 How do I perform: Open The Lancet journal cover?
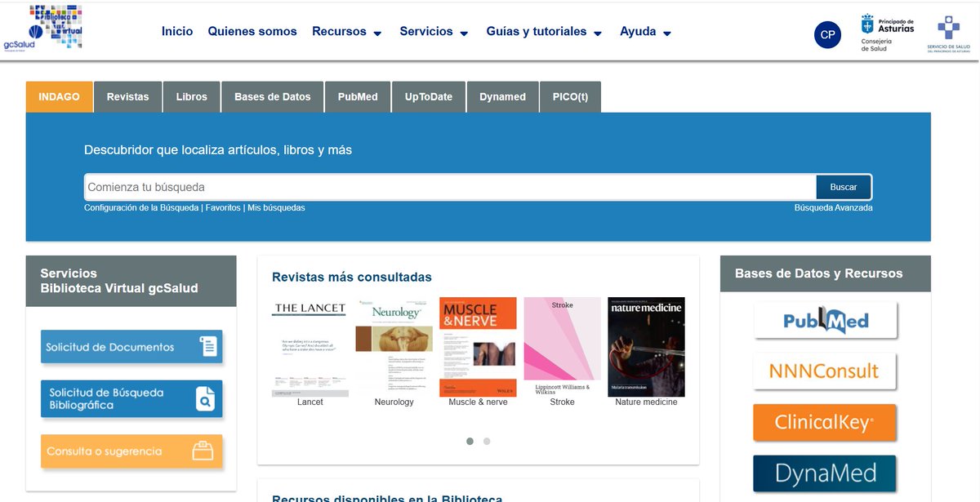tap(310, 347)
